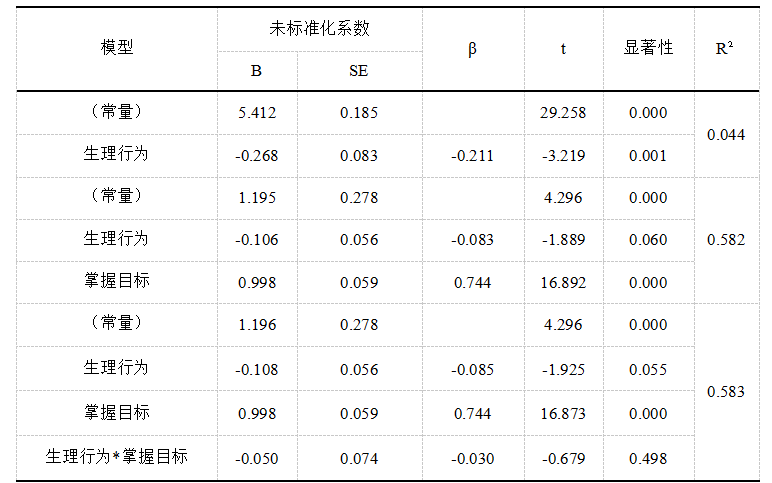Click the SE column subheader

(x=358, y=71)
